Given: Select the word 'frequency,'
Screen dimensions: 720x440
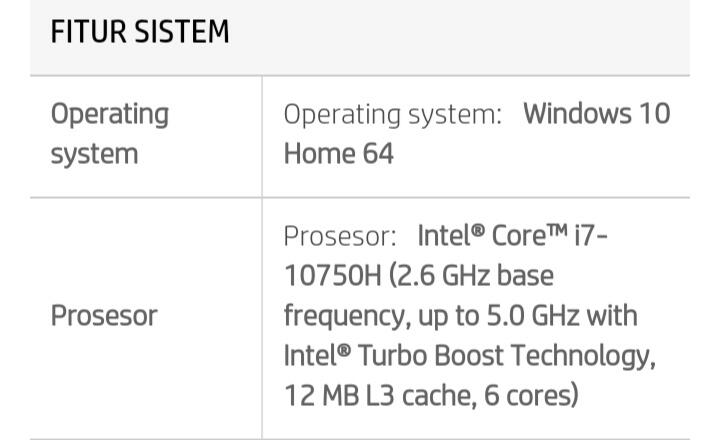Looking at the screenshot, I should pyautogui.click(x=347, y=317).
